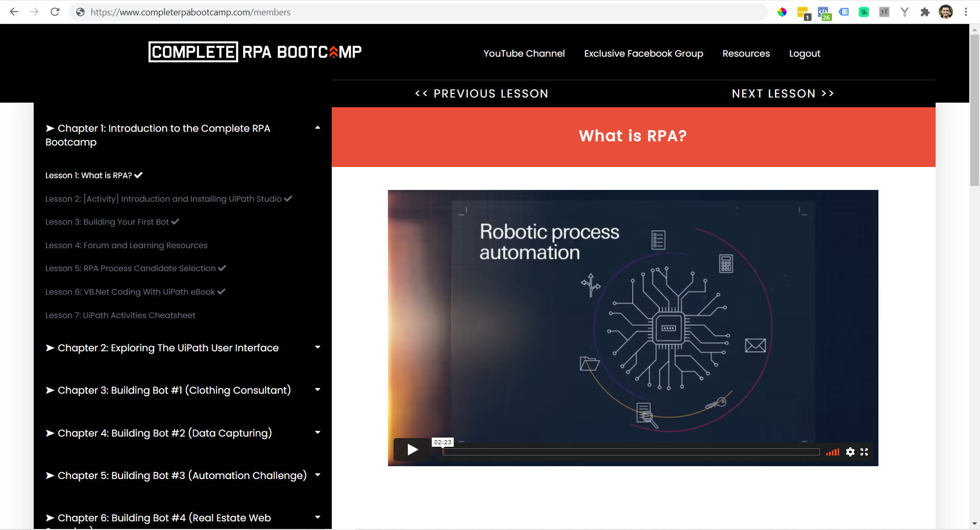Open Lesson 3: Building Your First Bot
This screenshot has height=530, width=980.
[x=112, y=222]
